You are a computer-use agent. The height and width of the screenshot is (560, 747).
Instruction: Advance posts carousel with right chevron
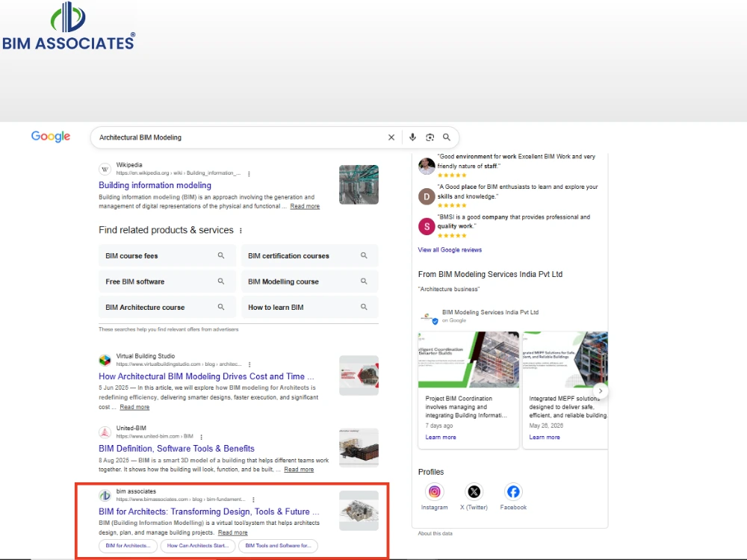tap(601, 391)
